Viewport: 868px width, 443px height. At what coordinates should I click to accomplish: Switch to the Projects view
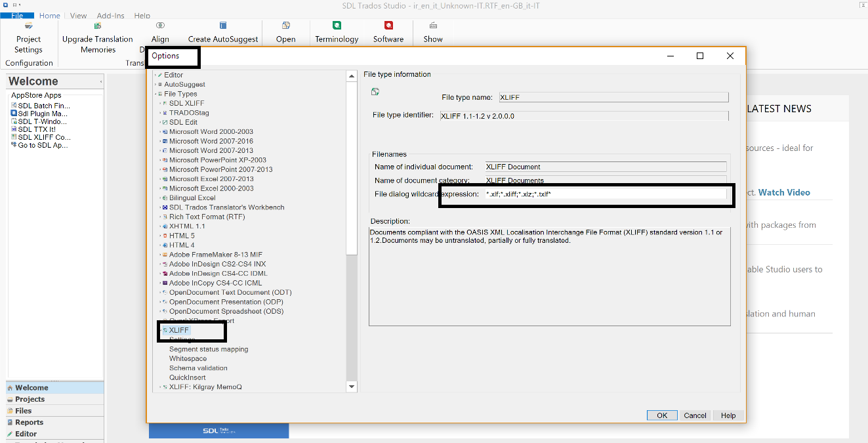tap(55, 399)
